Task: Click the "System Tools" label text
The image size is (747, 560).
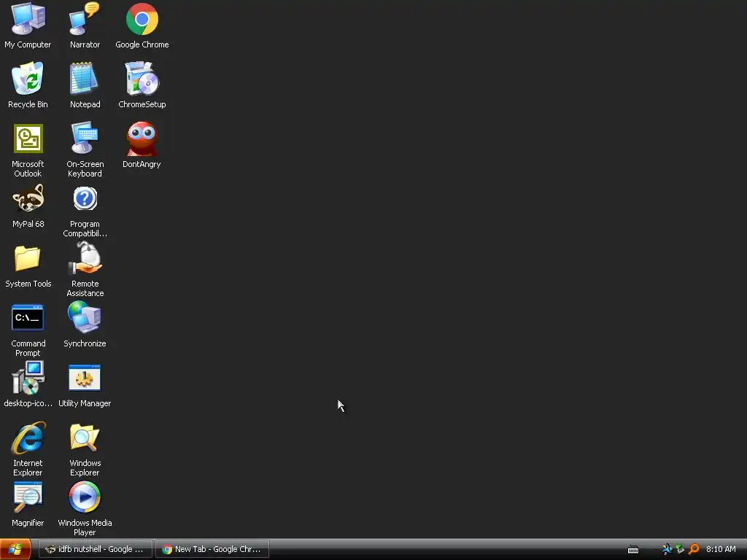Action: coord(28,284)
